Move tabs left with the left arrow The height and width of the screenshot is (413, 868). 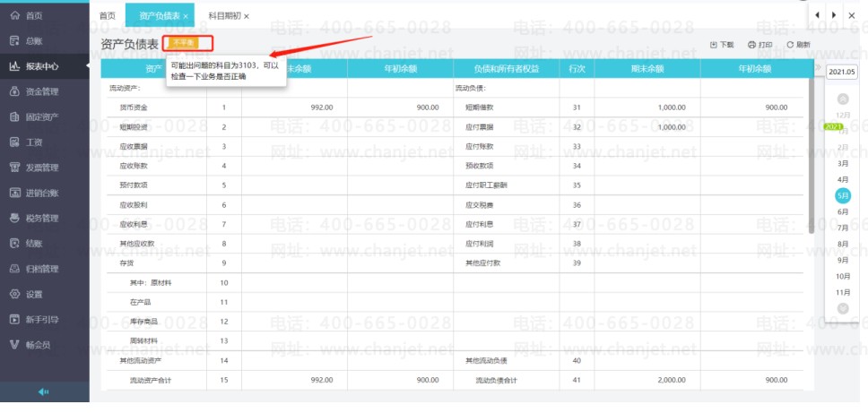818,15
